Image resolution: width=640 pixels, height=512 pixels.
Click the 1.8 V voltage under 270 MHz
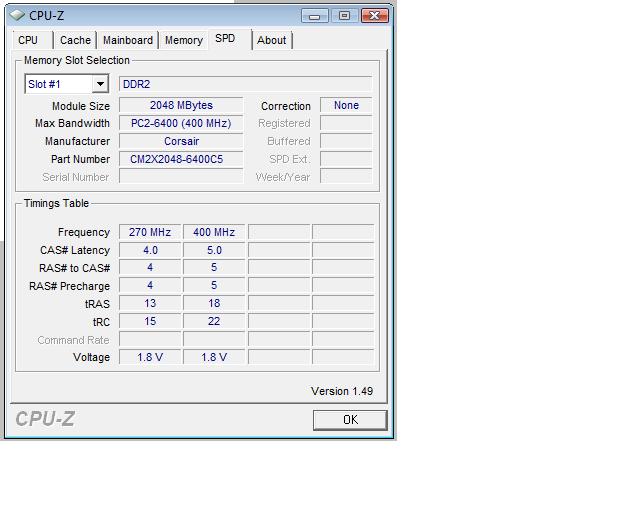click(x=150, y=357)
